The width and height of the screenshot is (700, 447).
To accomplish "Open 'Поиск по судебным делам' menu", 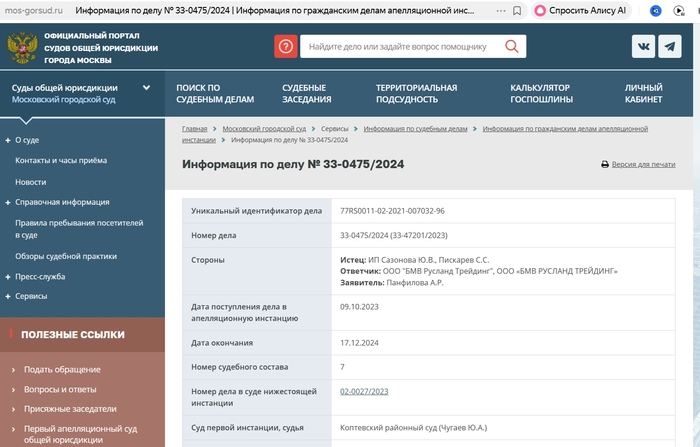I will [x=214, y=93].
